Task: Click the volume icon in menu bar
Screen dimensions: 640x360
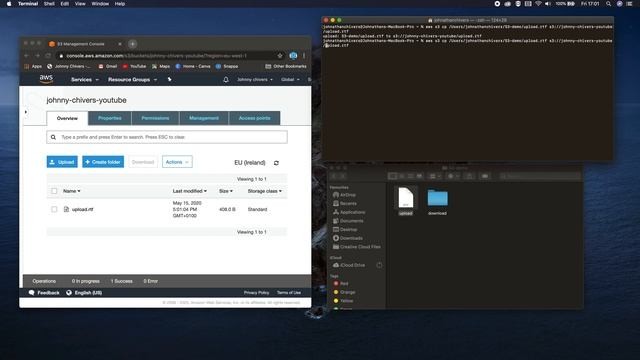Action: pos(548,4)
